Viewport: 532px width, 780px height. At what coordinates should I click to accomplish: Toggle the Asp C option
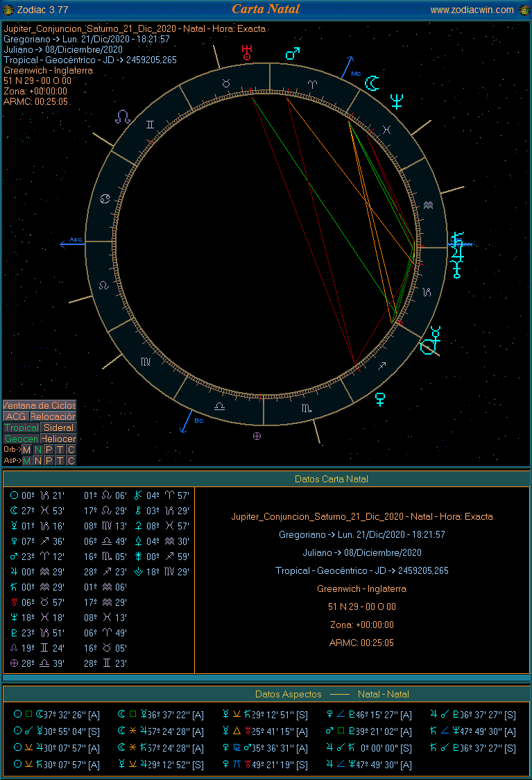pyautogui.click(x=71, y=461)
